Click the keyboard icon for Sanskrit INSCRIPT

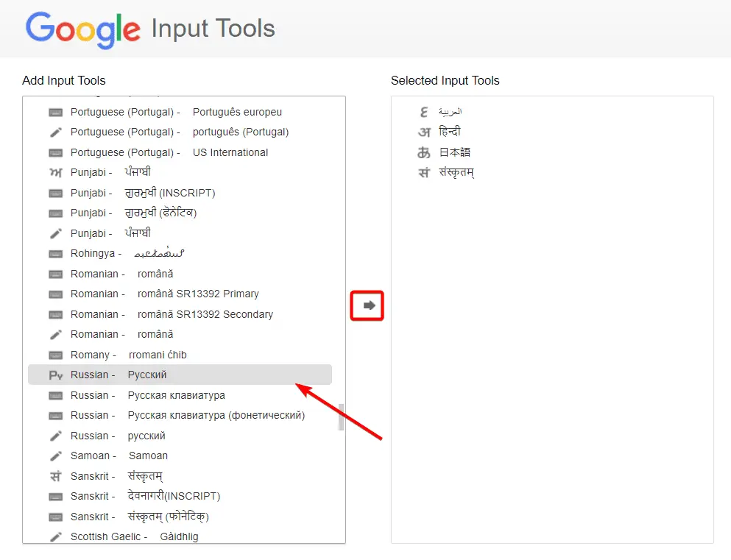[x=55, y=497]
